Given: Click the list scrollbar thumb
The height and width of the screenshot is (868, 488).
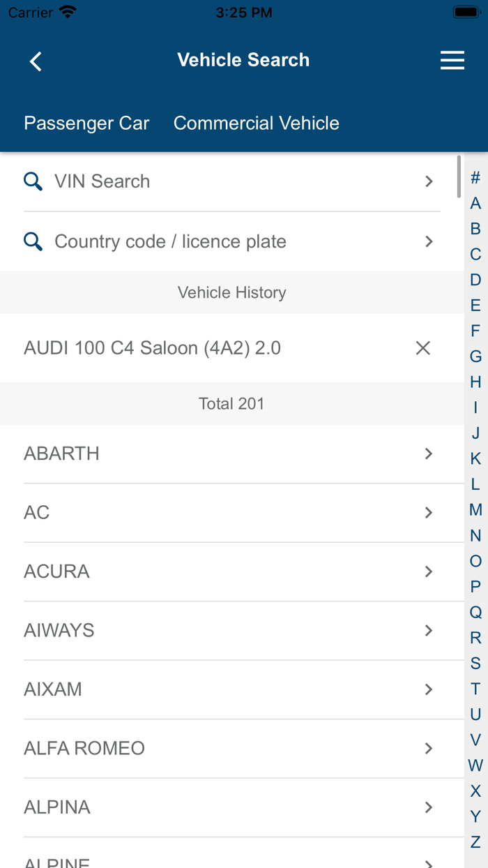Looking at the screenshot, I should (x=459, y=177).
